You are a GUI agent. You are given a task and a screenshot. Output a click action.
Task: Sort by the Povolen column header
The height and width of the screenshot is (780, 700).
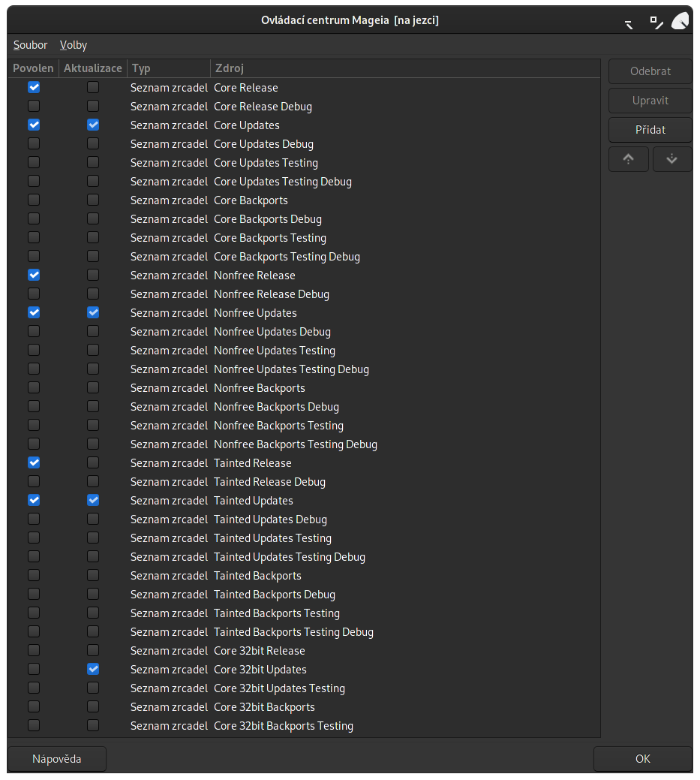pos(33,68)
